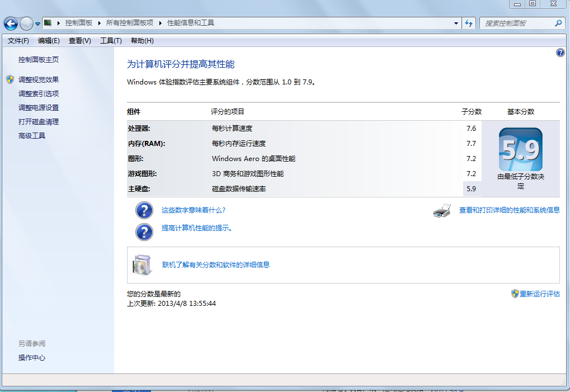The image size is (570, 392).
Task: Click Windows Aero 的桌面性能 text
Action: pos(254,159)
